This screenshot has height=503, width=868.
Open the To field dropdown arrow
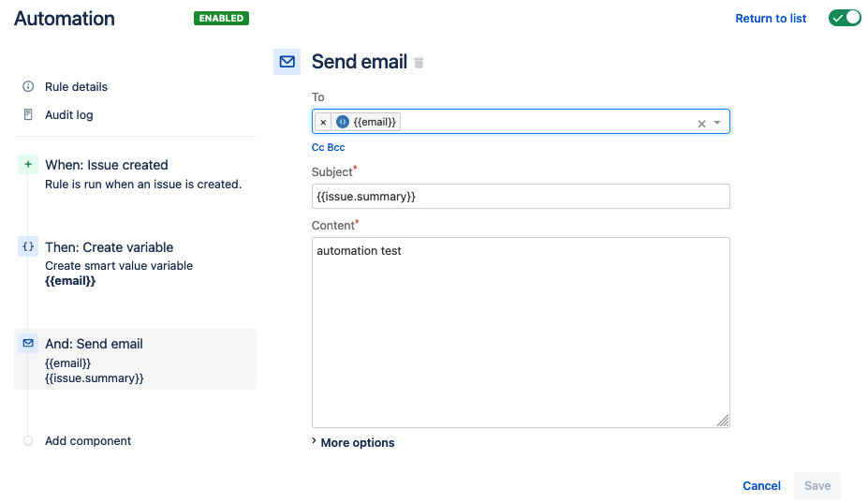[x=717, y=123]
